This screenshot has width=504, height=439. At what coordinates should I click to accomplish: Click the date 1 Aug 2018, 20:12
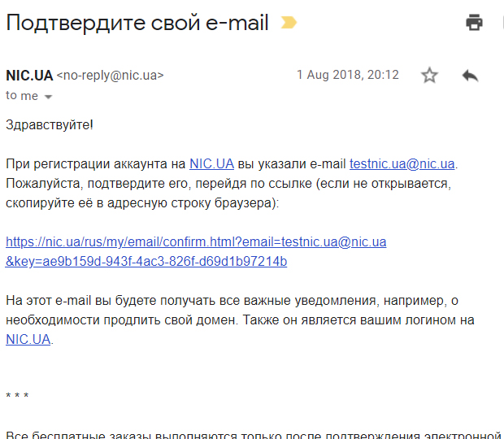click(x=348, y=75)
